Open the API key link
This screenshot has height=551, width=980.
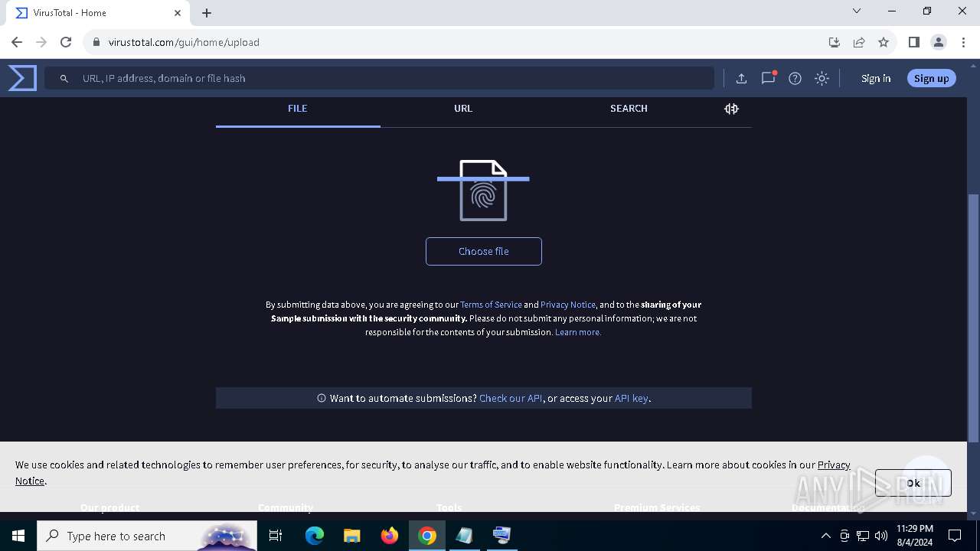[x=632, y=398]
